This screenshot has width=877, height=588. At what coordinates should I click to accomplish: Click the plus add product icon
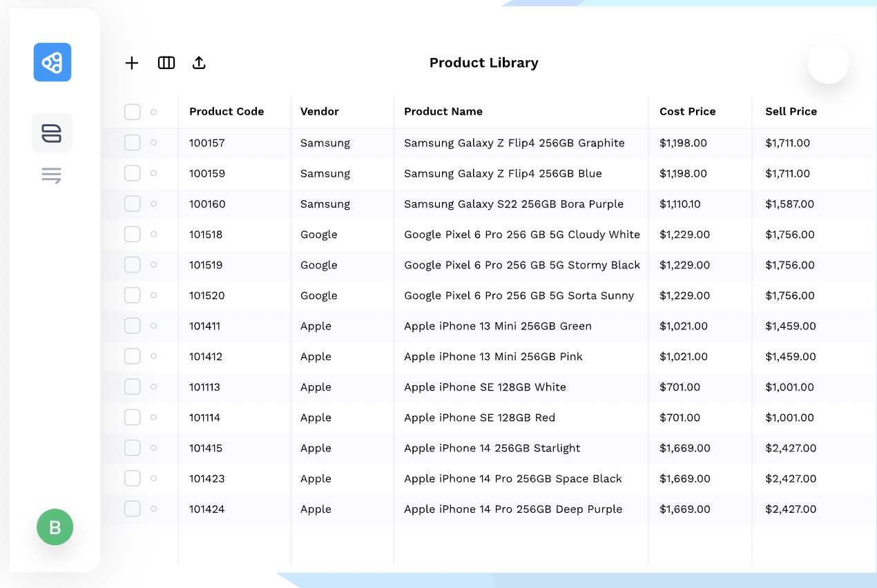point(132,63)
